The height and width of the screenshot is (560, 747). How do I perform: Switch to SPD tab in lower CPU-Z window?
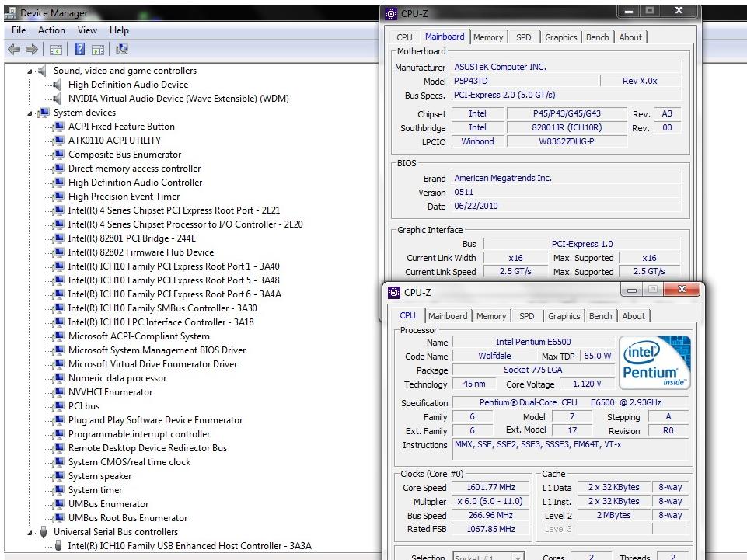(x=526, y=316)
